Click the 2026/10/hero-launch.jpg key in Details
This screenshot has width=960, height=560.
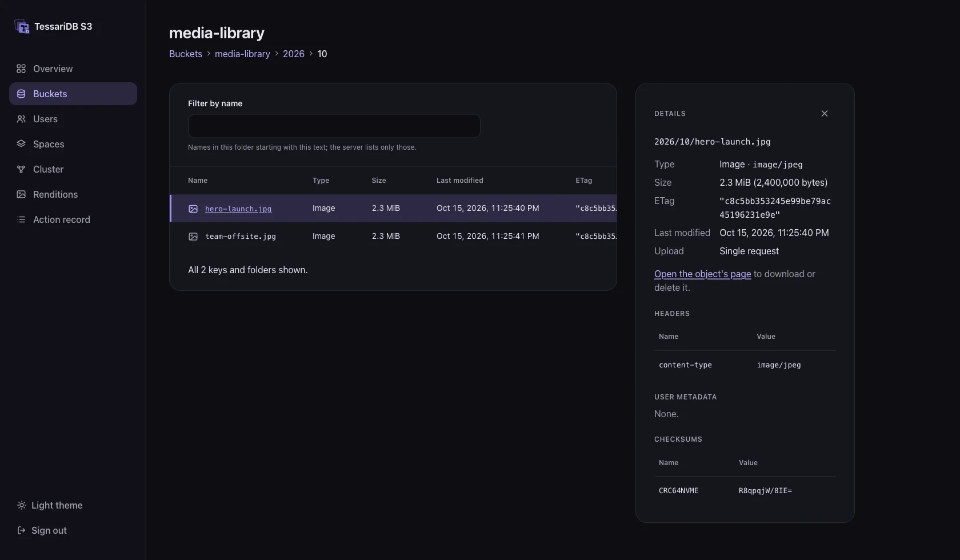click(713, 142)
